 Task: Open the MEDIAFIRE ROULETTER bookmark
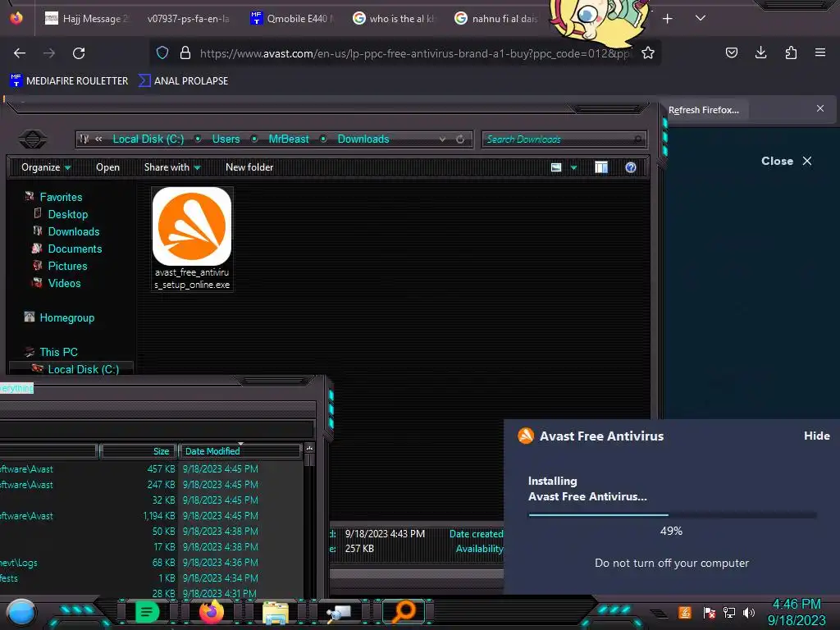[x=69, y=81]
